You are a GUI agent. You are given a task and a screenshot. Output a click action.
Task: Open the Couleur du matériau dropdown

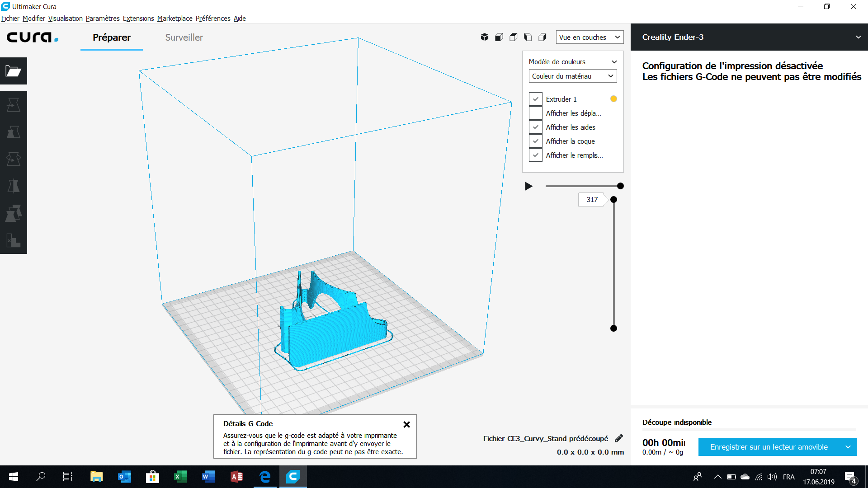click(x=572, y=76)
